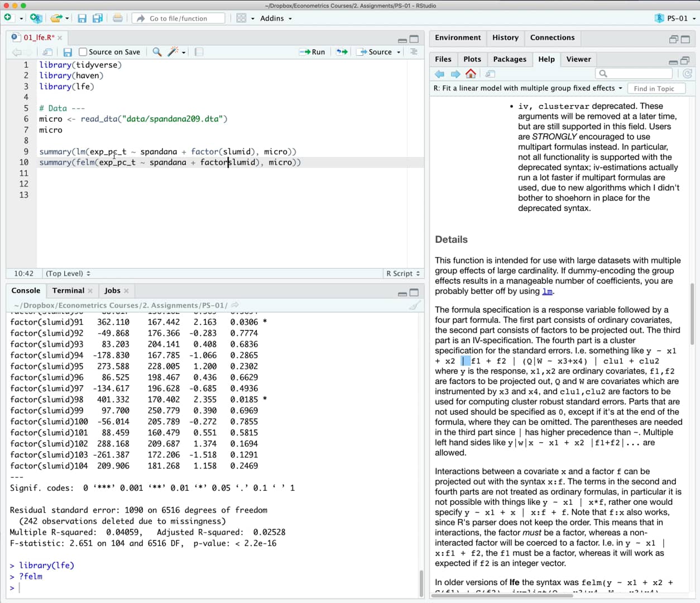
Task: Click the compile report notebook icon
Action: [x=199, y=52]
